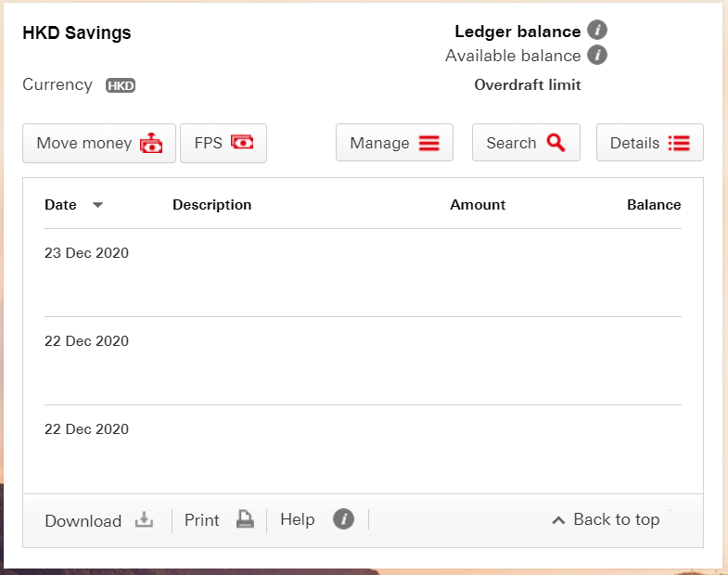Select the 23 Dec 2020 transaction row
The image size is (728, 575).
363,273
